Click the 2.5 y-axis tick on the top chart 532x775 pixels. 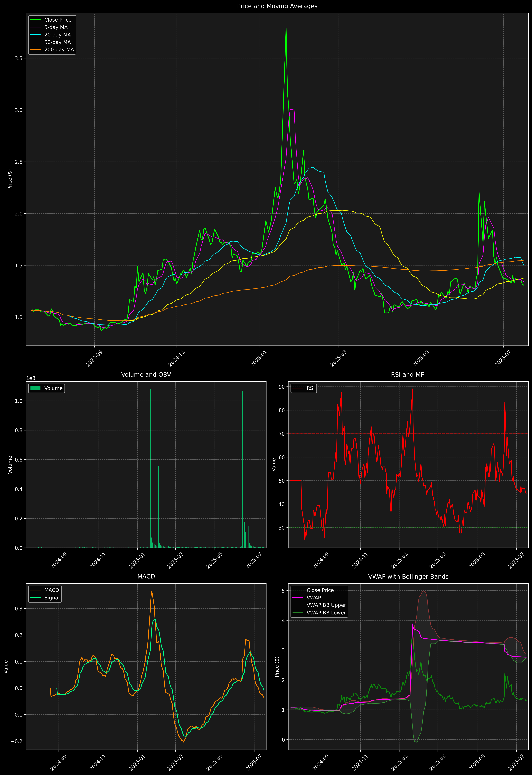point(19,162)
